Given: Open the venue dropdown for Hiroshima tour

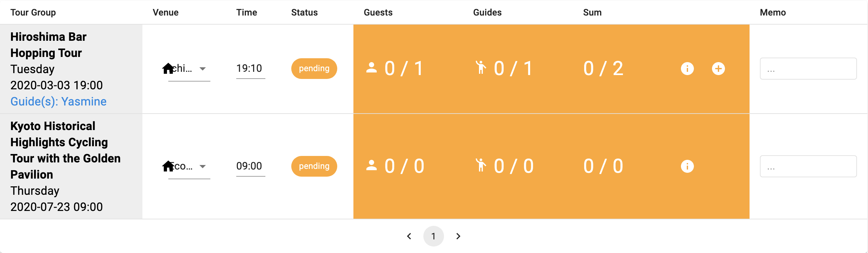Looking at the screenshot, I should pyautogui.click(x=203, y=69).
